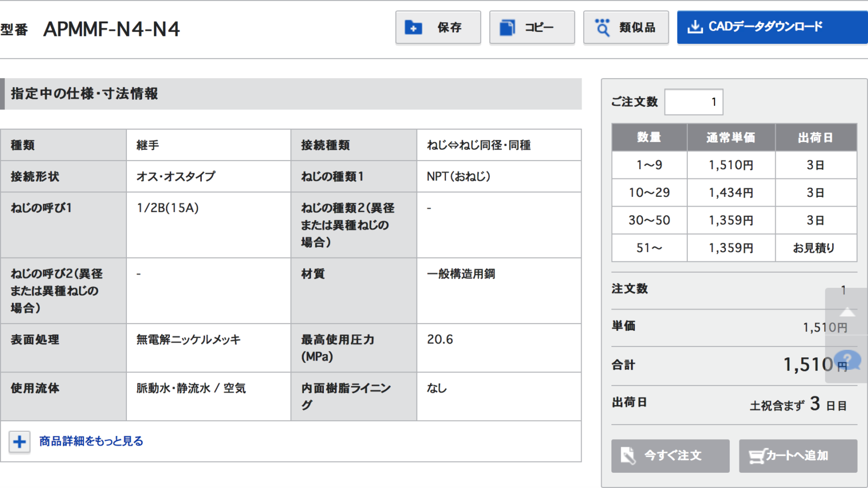Click the model number APMMF-N4-N4
The width and height of the screenshot is (868, 488).
click(112, 29)
